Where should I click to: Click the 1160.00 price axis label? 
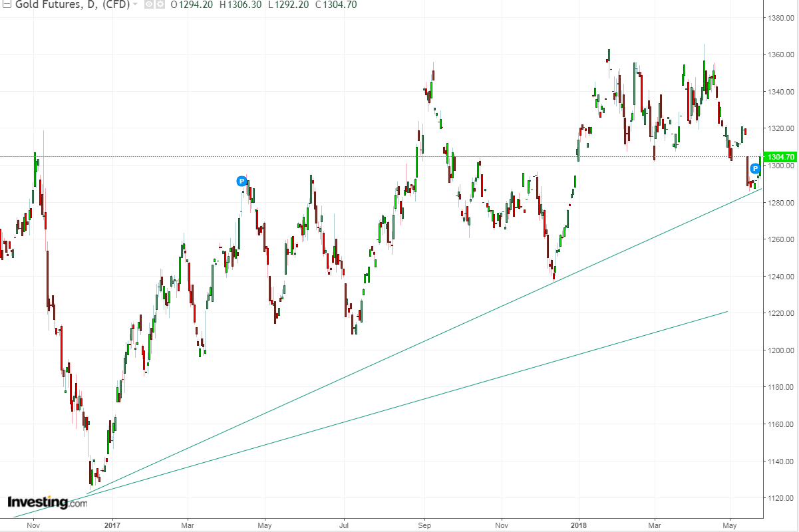(781, 424)
